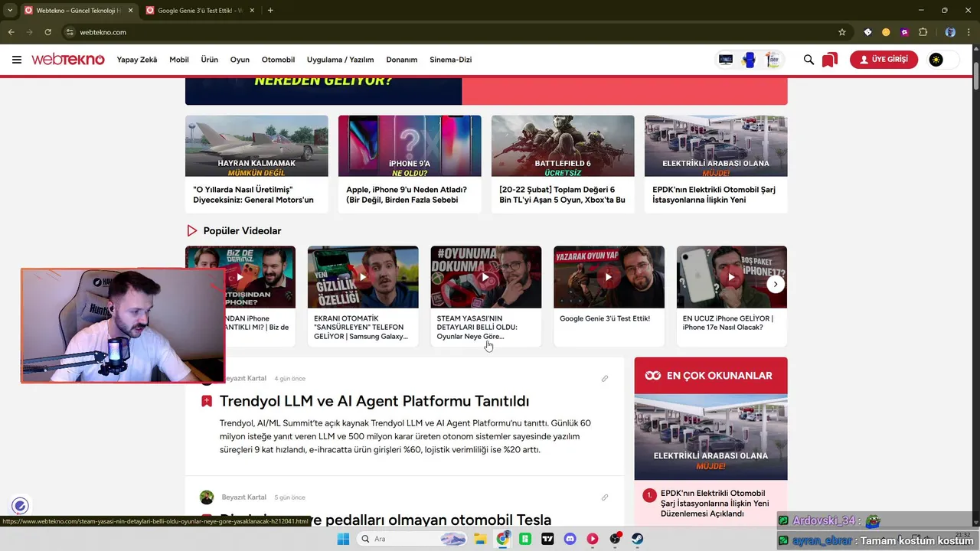Switch to Google Genie 3'ü Test Ettik tab
Screen dimensions: 980x551
click(x=201, y=11)
